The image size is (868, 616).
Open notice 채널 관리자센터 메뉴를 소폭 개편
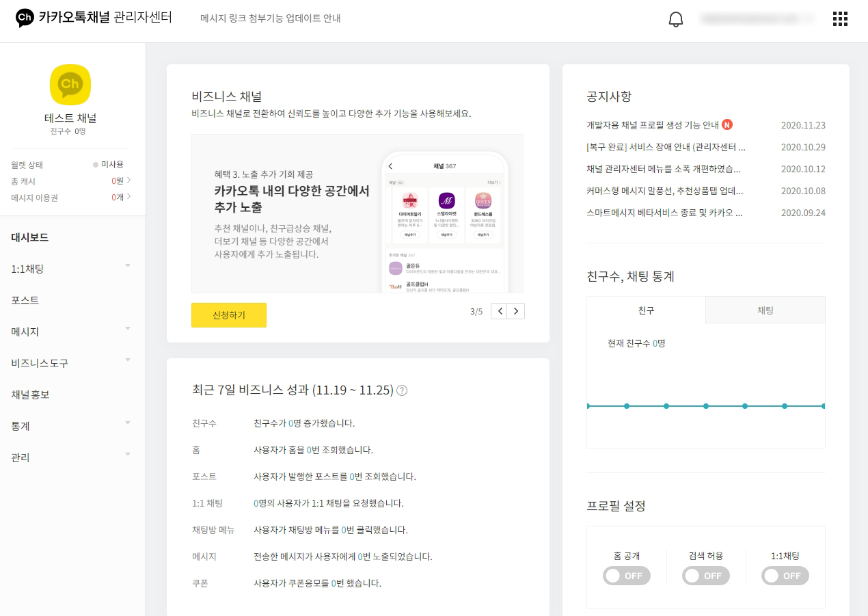664,169
